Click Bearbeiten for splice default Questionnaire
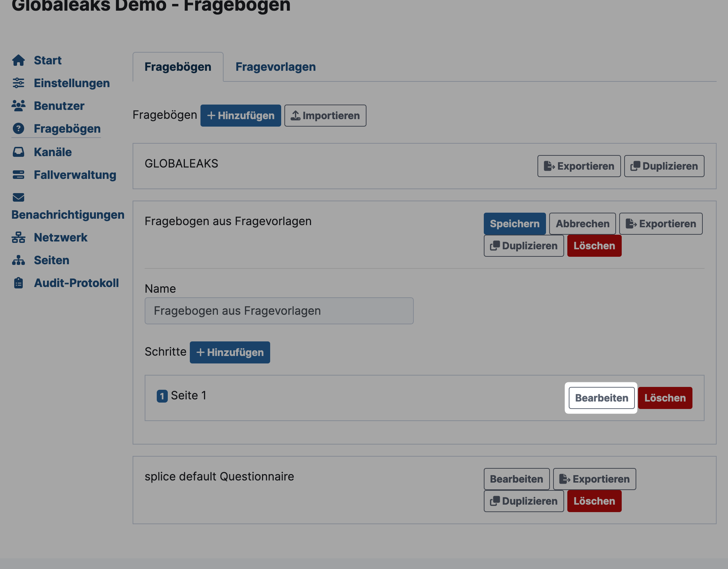Image resolution: width=728 pixels, height=569 pixels. (517, 479)
